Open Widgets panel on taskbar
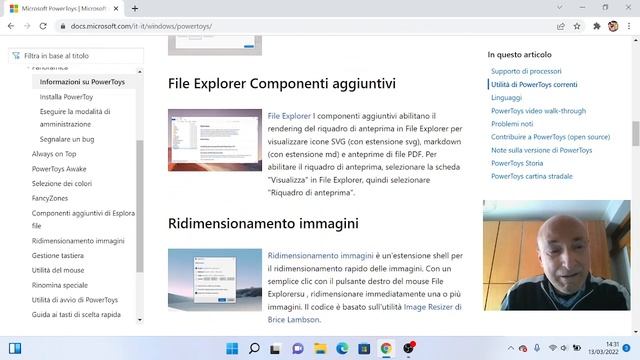Image resolution: width=640 pixels, height=360 pixels. (x=15, y=348)
